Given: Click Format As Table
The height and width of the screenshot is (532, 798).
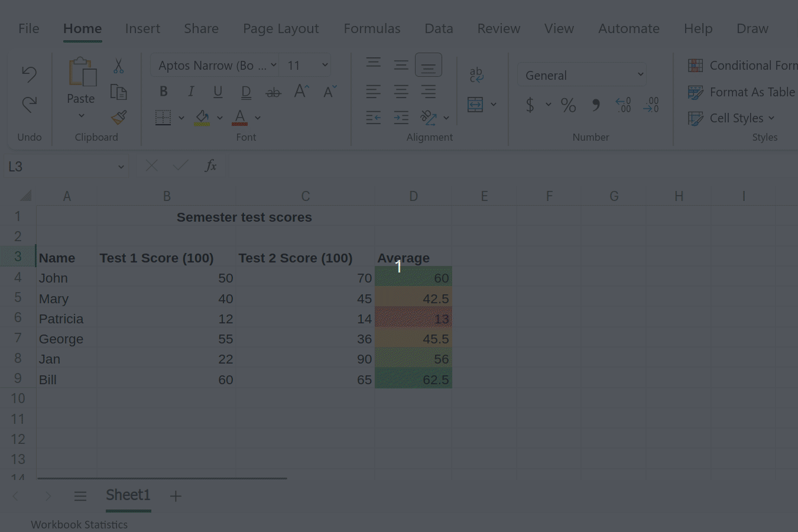Looking at the screenshot, I should tap(740, 92).
